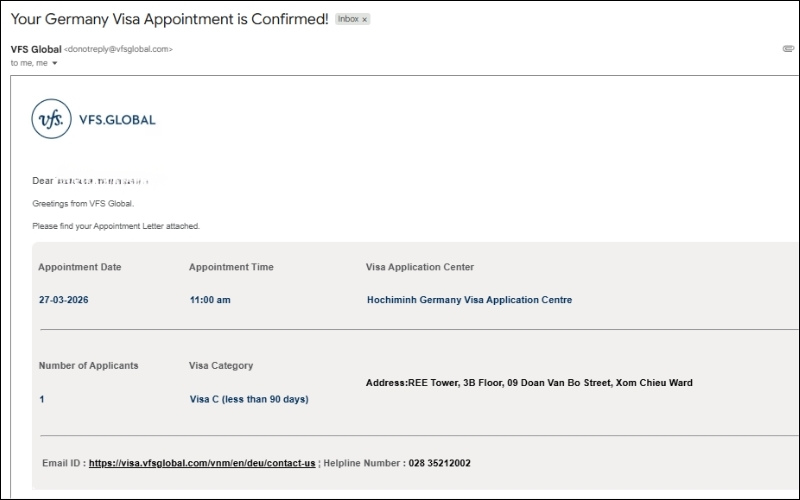Click Hochiminh Germany Visa Application Centre text
This screenshot has width=800, height=500.
click(x=469, y=300)
